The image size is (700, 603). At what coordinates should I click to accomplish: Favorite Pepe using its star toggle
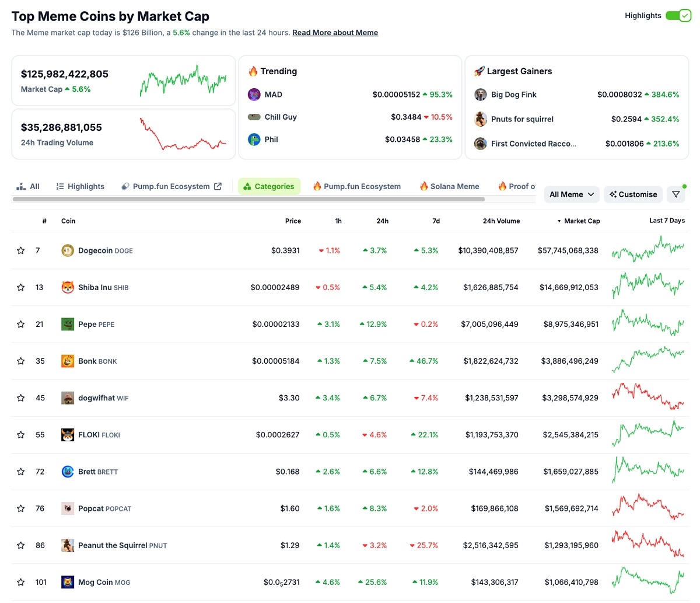pos(20,324)
